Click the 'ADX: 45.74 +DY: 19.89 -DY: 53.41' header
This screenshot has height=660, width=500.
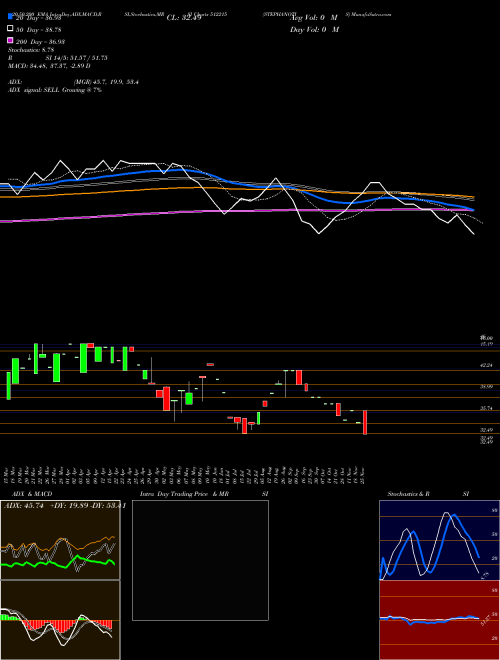pos(65,506)
